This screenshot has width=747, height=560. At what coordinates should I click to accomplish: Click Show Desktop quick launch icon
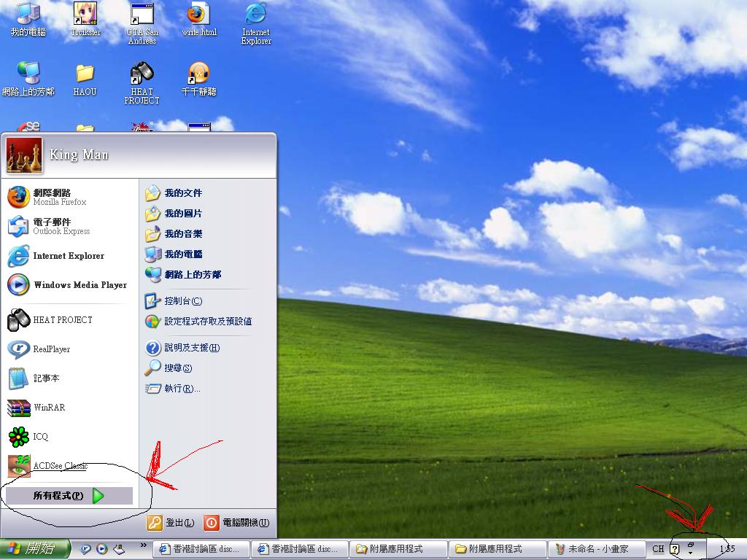click(x=119, y=549)
